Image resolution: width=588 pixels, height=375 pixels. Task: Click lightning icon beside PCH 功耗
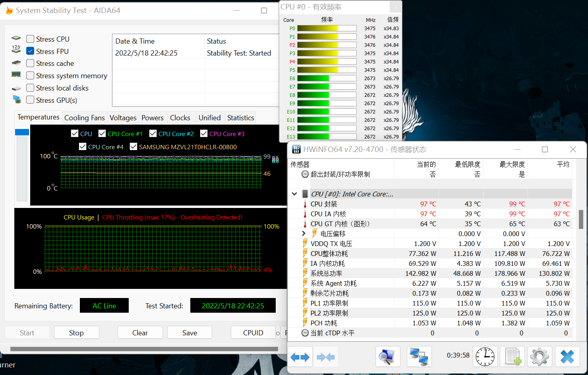click(x=305, y=322)
